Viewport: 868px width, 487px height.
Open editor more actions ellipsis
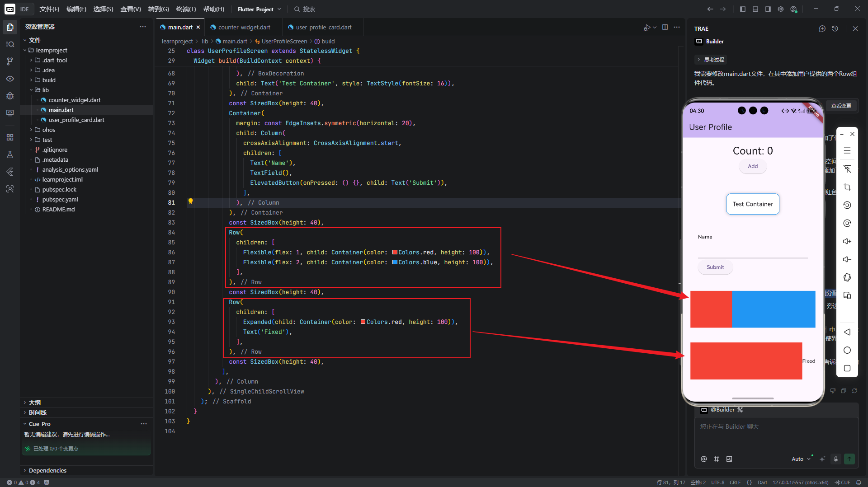677,27
